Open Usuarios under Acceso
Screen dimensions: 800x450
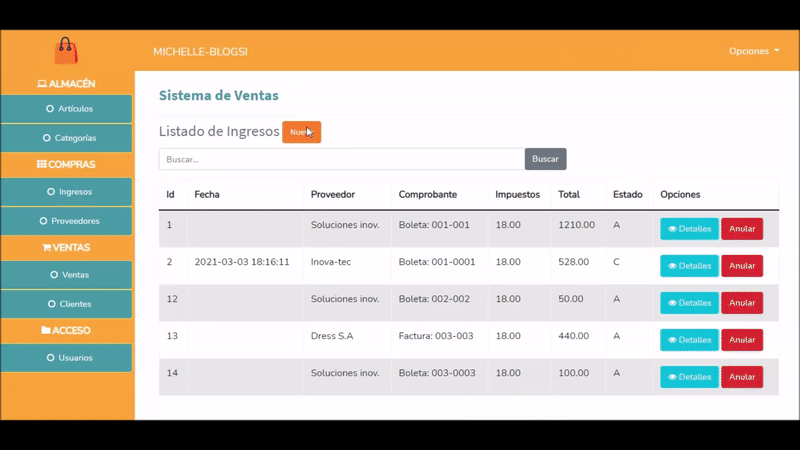[x=67, y=357]
